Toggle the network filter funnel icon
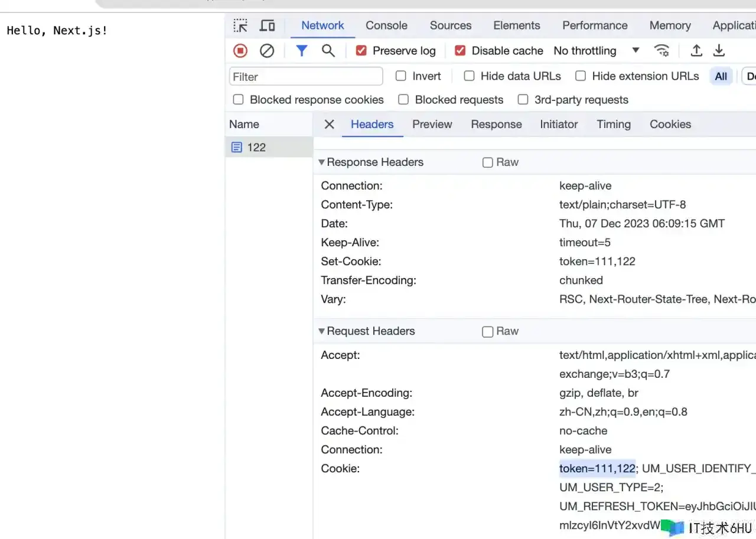Image resolution: width=756 pixels, height=539 pixels. (x=302, y=51)
